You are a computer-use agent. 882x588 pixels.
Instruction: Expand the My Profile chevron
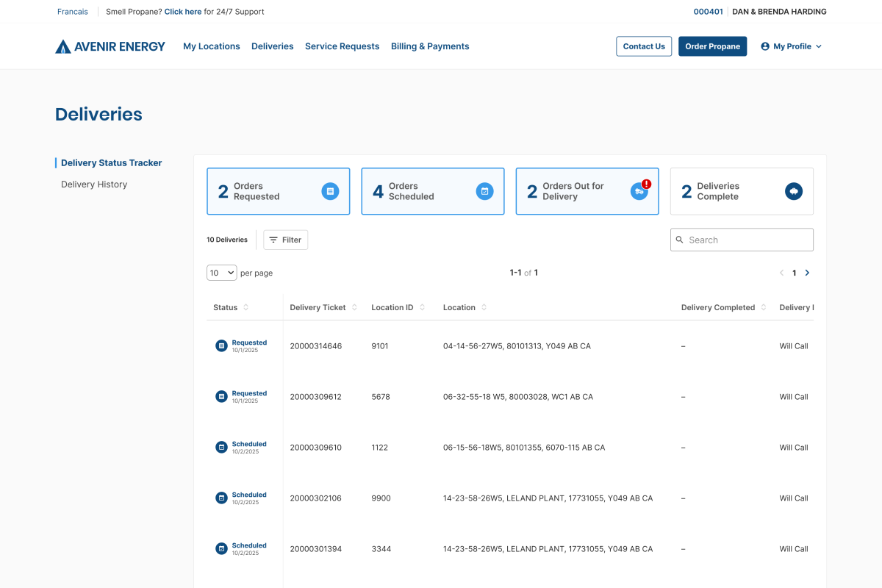click(x=819, y=46)
